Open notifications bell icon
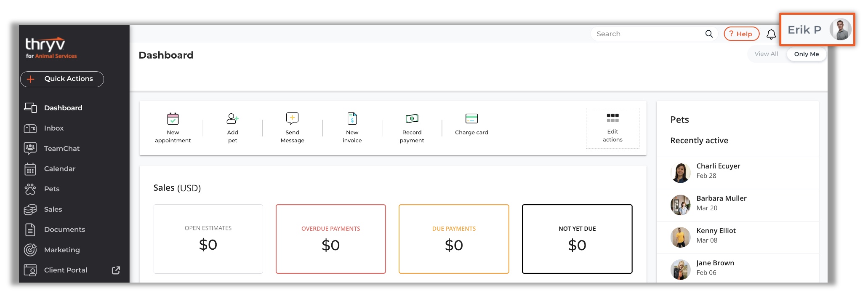 coord(771,34)
